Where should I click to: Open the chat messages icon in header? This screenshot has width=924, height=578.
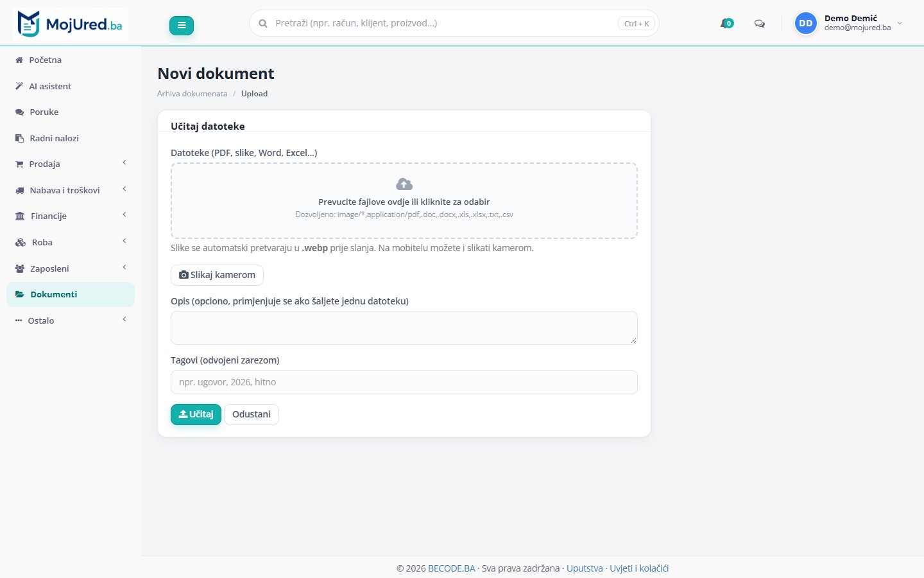pos(760,24)
